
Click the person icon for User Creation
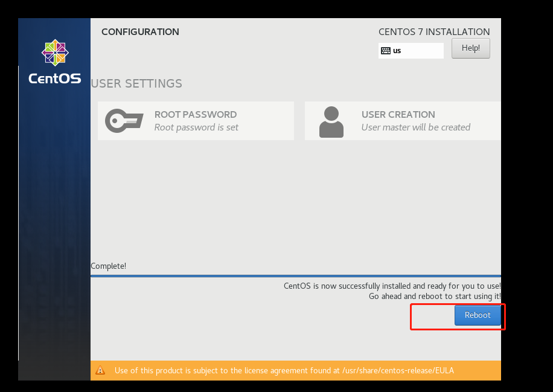[x=331, y=122]
